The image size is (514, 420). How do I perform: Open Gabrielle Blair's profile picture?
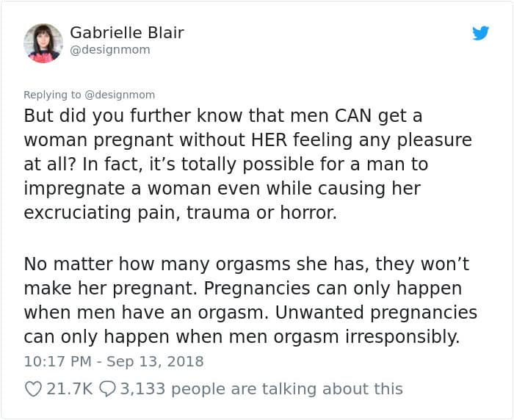43,43
